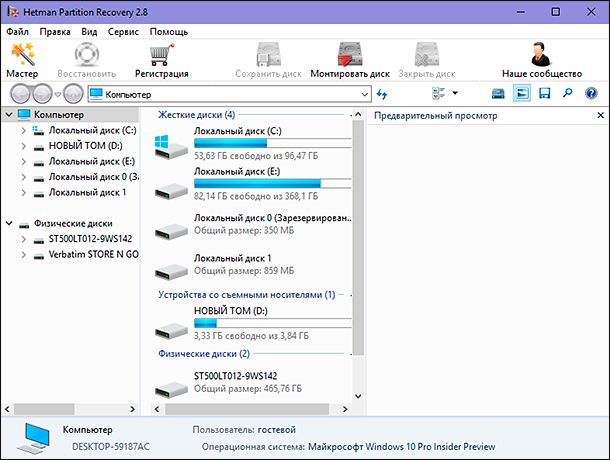610x460 pixels.
Task: Go up one level button
Action: pos(73,94)
